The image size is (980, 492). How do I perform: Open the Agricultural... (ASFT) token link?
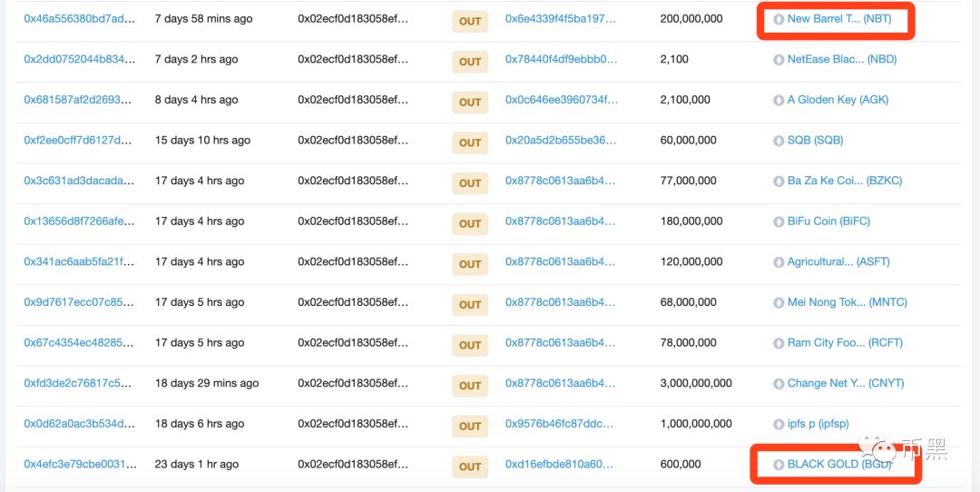[838, 262]
